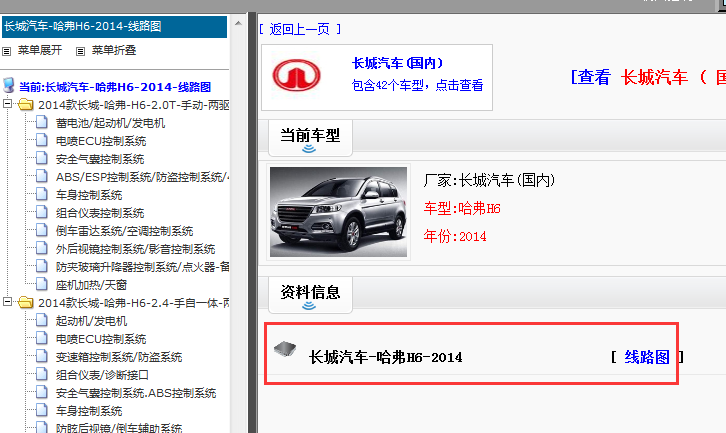Open 安全气囊控制系统.ABS控制系统 item

tap(136, 393)
